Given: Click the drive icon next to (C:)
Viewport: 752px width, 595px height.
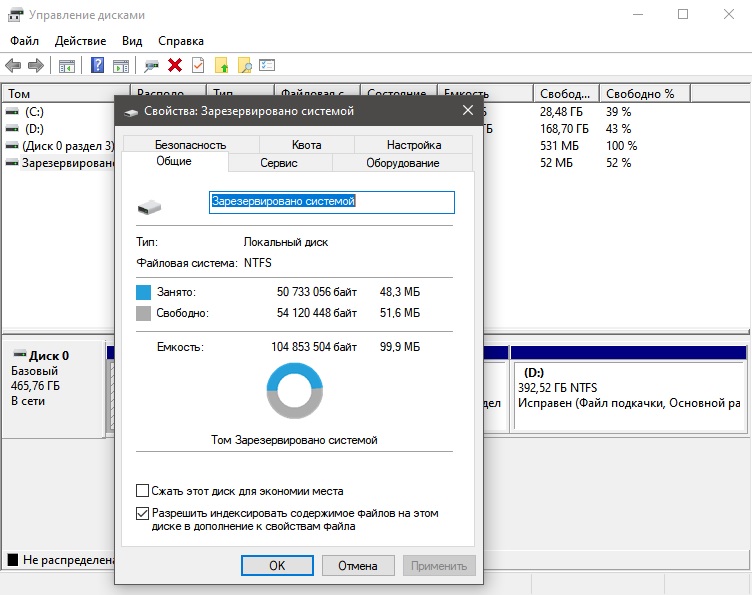Looking at the screenshot, I should pos(12,112).
